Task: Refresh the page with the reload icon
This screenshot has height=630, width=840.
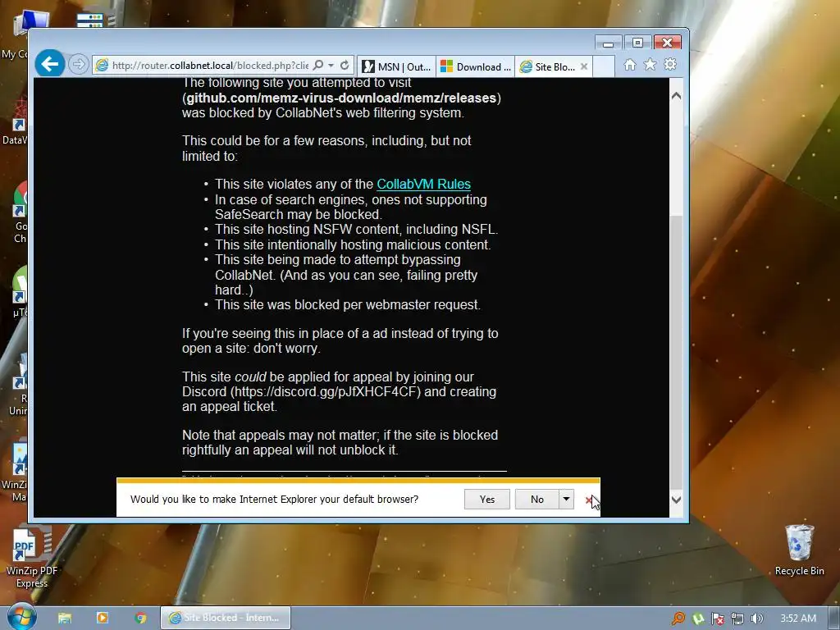Action: (x=345, y=65)
